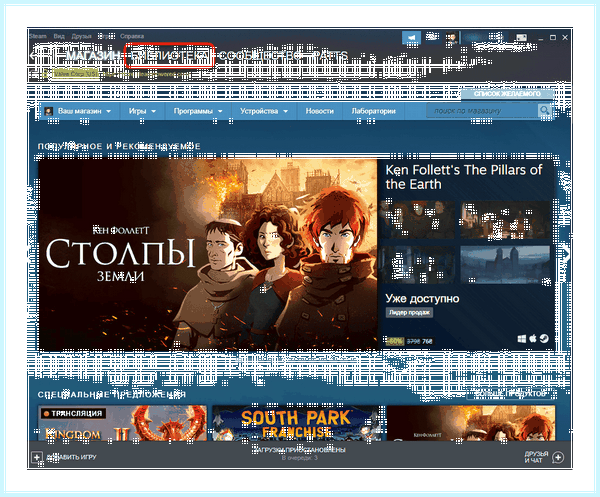Switch to the СООБЩЕСТВО section
The height and width of the screenshot is (497, 600).
(x=260, y=56)
